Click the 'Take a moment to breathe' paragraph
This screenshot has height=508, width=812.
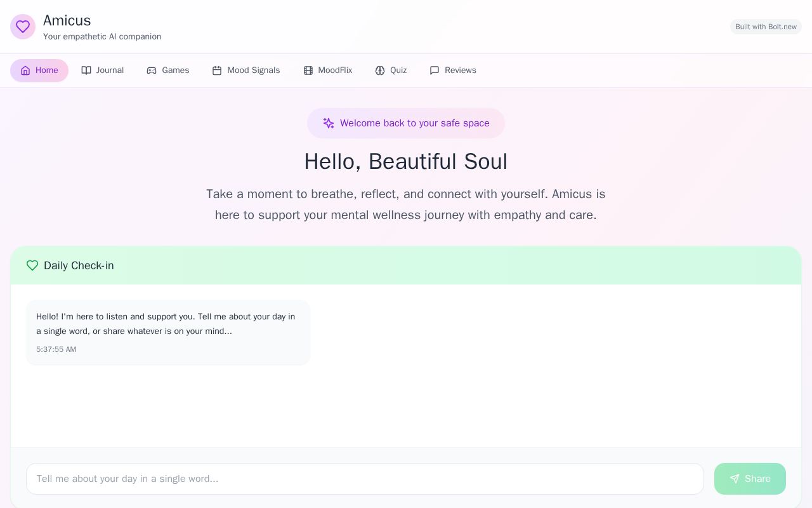(406, 204)
